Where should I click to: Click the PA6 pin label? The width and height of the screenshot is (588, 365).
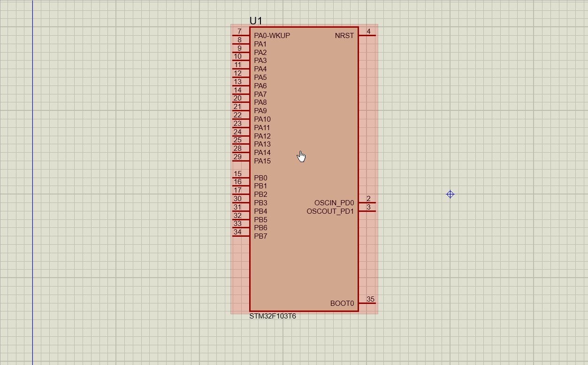[260, 86]
